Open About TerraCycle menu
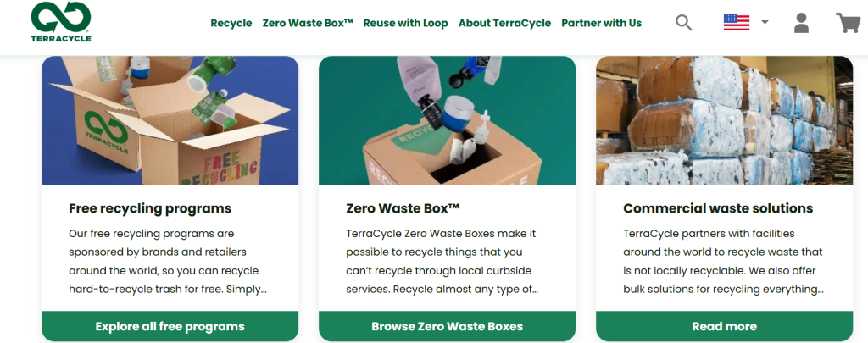 tap(505, 23)
